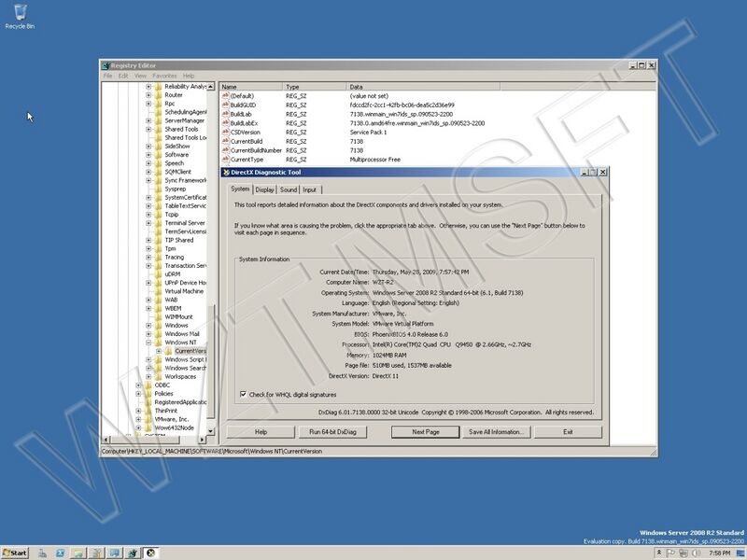Expand the ODBC tree node
The width and height of the screenshot is (747, 560).
(x=138, y=385)
